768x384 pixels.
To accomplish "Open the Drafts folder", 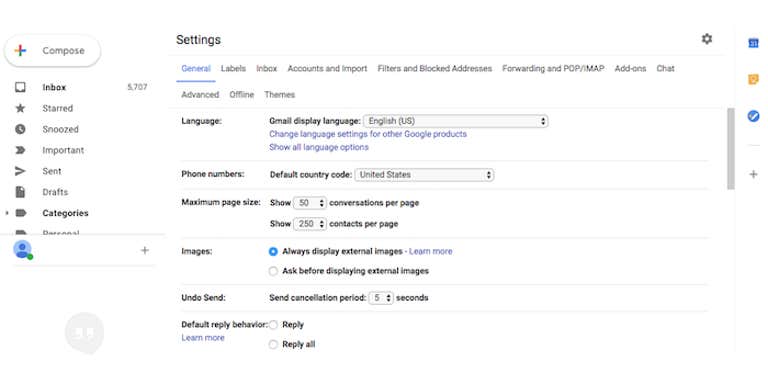I will pyautogui.click(x=55, y=192).
